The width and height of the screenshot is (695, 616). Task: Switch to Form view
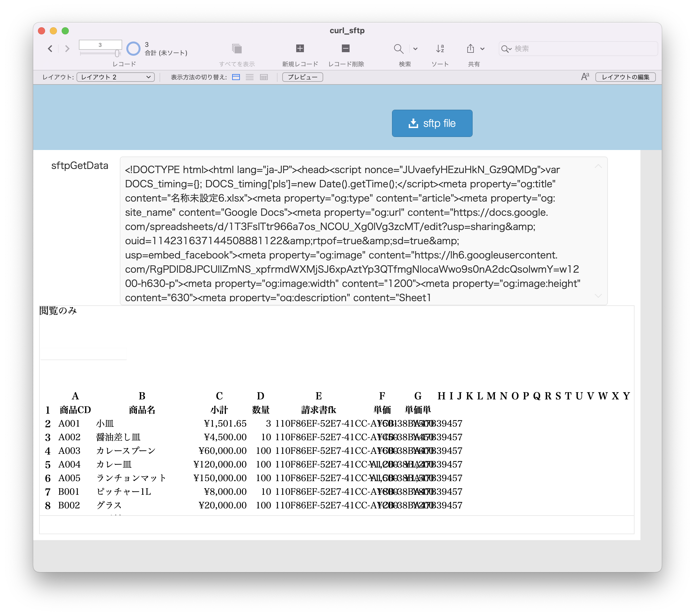click(x=236, y=77)
